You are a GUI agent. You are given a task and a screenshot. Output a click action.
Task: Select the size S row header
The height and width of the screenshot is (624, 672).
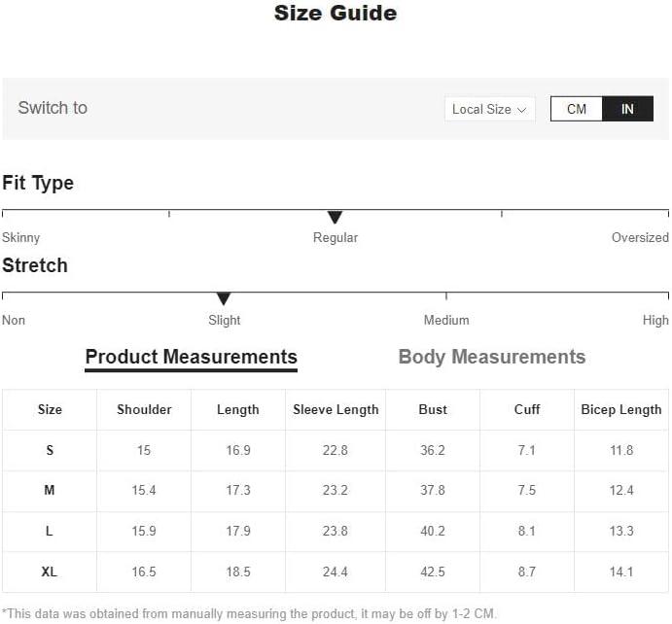(50, 450)
